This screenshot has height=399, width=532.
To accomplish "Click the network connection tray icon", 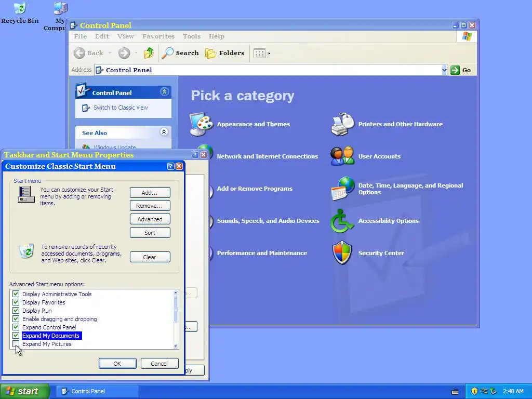I will [x=484, y=391].
